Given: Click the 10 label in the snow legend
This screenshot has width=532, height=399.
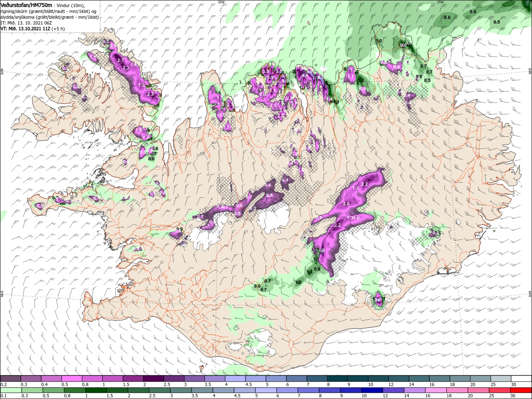Looking at the screenshot, I should click(x=370, y=384).
